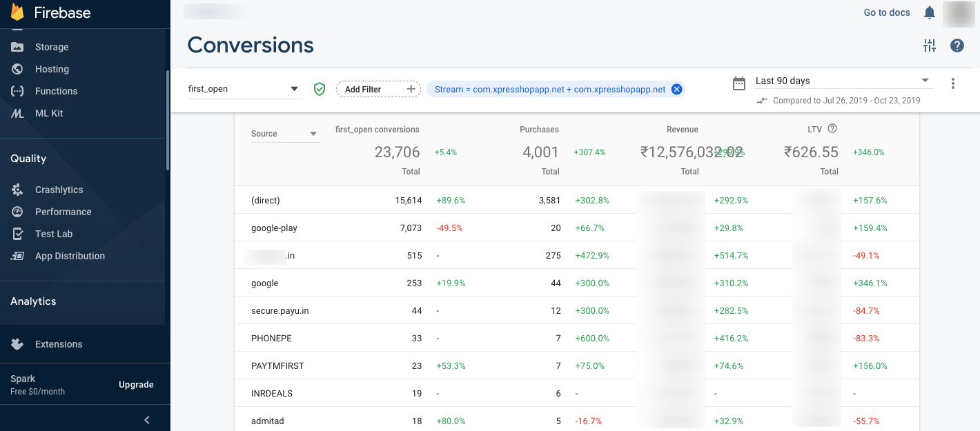Click the -84.7% LTV change
Viewport: 980px width, 431px height.
pyautogui.click(x=866, y=311)
